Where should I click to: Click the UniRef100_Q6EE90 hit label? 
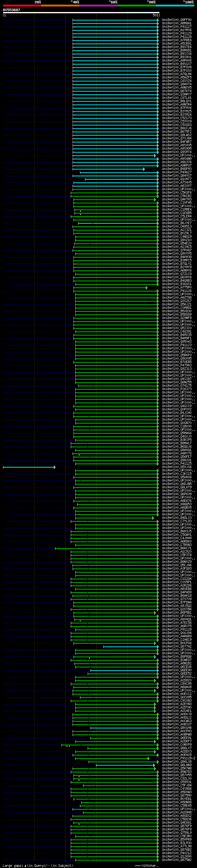pyautogui.click(x=176, y=670)
